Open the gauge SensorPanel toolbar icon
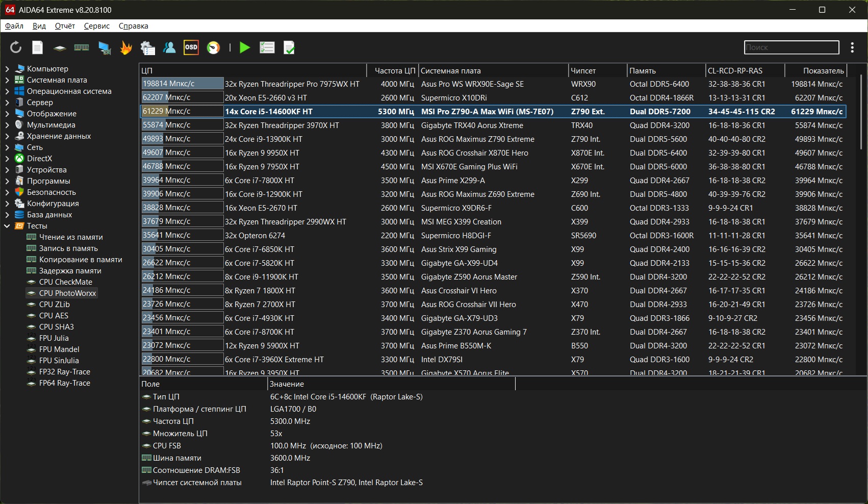This screenshot has width=868, height=504. pyautogui.click(x=213, y=47)
